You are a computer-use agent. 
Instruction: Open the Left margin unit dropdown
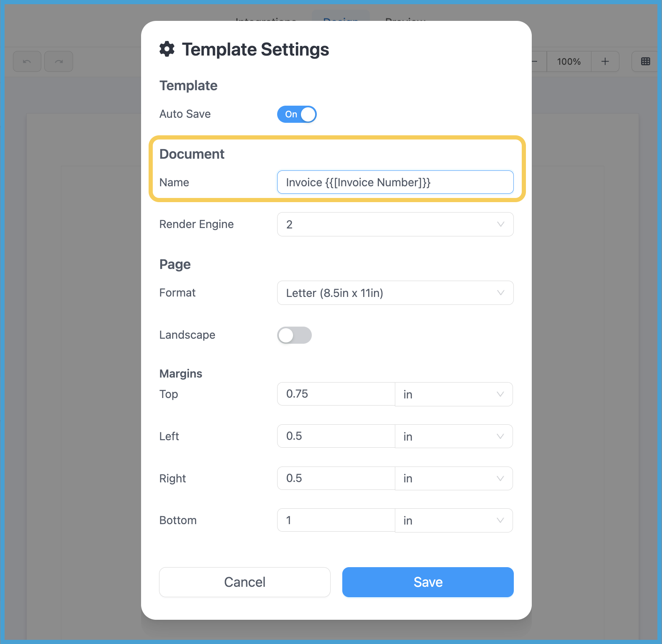(x=454, y=436)
